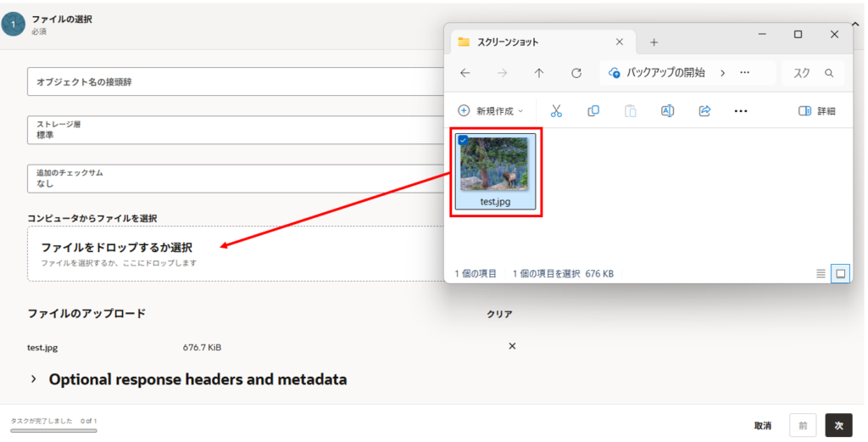The image size is (868, 442).
Task: Click the 取消 button
Action: pyautogui.click(x=763, y=425)
